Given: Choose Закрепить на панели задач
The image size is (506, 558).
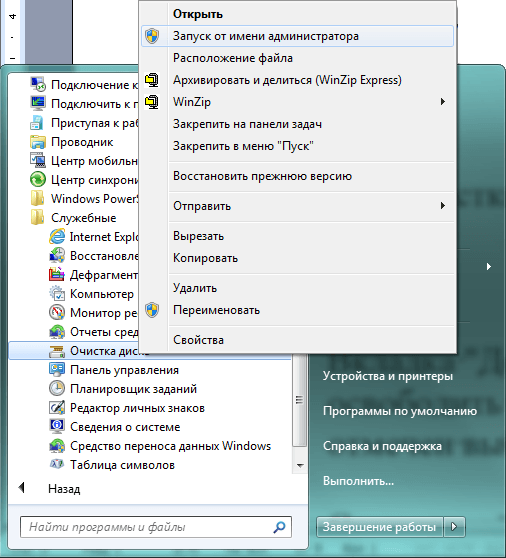Looking at the screenshot, I should 247,124.
